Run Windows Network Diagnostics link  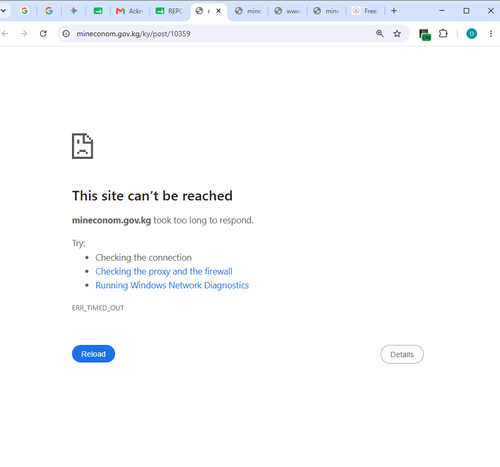pos(172,285)
